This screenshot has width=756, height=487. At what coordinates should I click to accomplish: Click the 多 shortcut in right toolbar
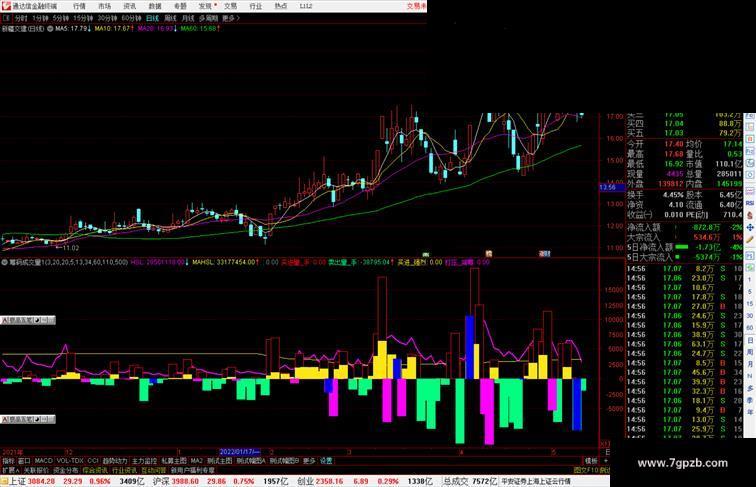[750, 388]
